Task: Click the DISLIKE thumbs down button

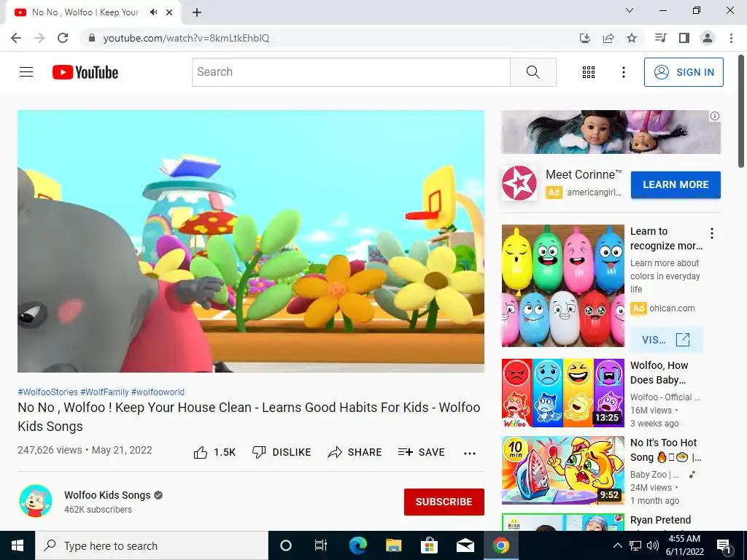Action: (x=281, y=452)
